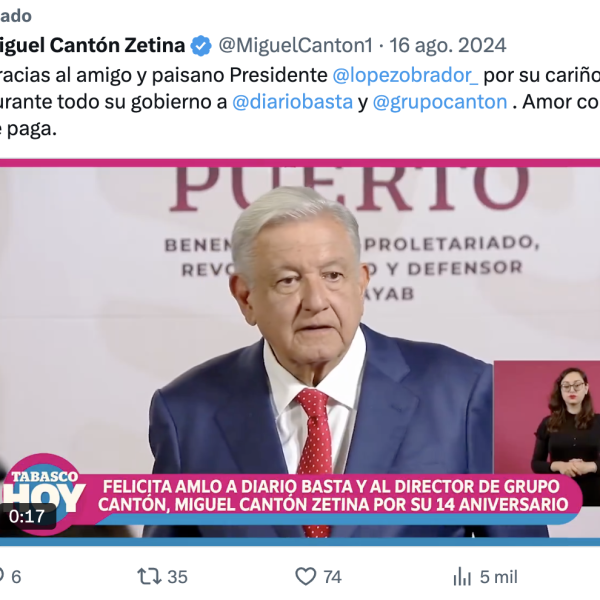600x600 pixels.
Task: Open the 16 ago. 2024 timestamp
Action: click(x=448, y=46)
